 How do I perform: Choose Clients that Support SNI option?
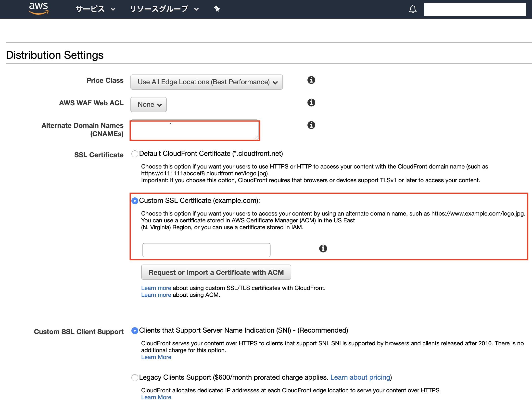coord(135,331)
